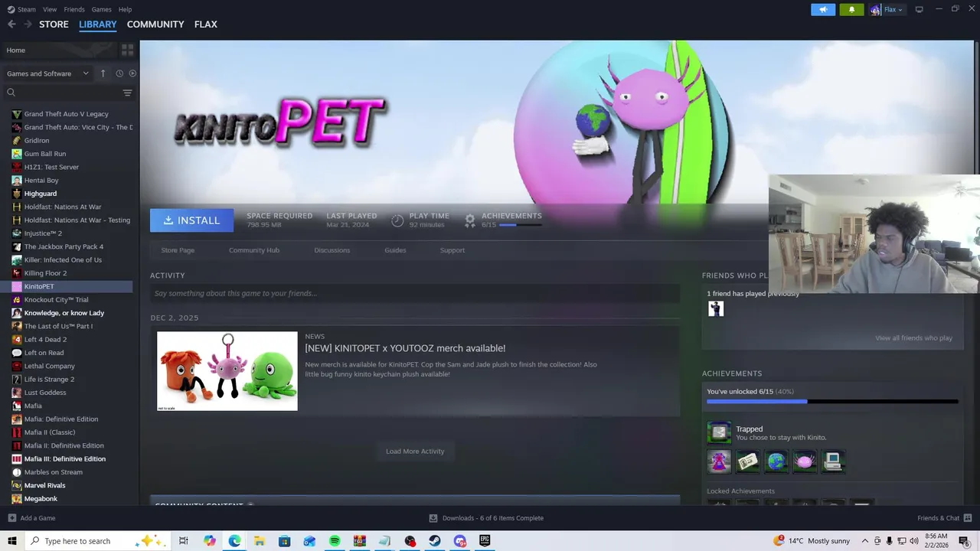The width and height of the screenshot is (980, 551).
Task: Open notifications bell
Action: click(851, 9)
